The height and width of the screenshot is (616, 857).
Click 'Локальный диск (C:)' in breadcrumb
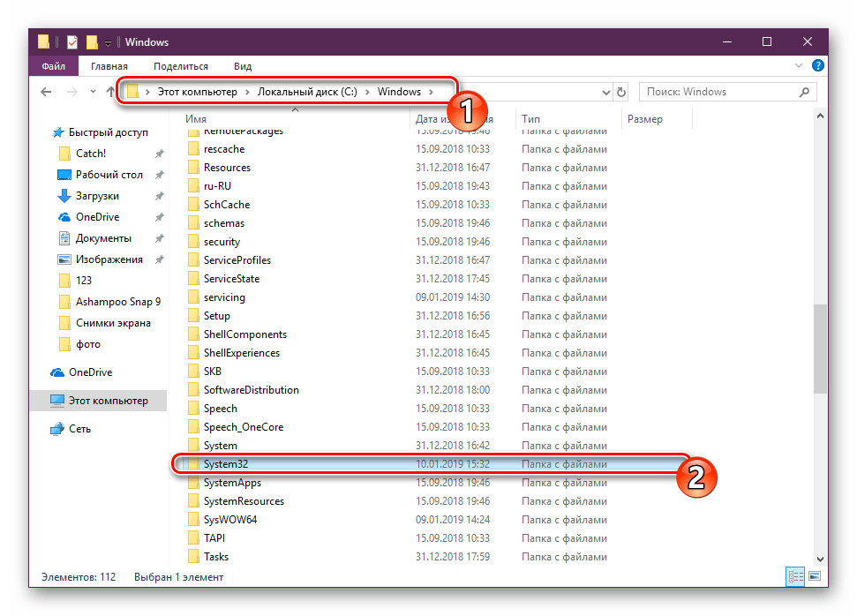pyautogui.click(x=307, y=92)
